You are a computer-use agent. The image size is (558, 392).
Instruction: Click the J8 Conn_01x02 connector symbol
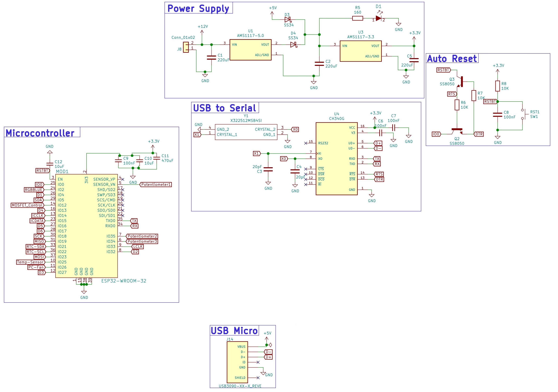click(186, 47)
